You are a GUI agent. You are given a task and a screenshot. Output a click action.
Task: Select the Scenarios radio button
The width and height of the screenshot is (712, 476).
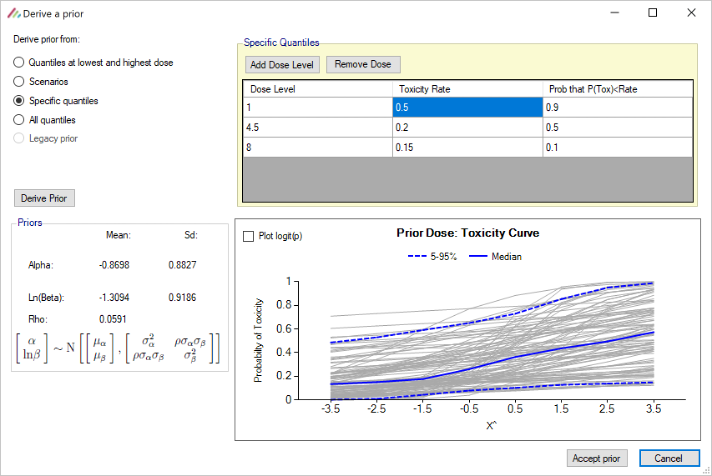[19, 81]
